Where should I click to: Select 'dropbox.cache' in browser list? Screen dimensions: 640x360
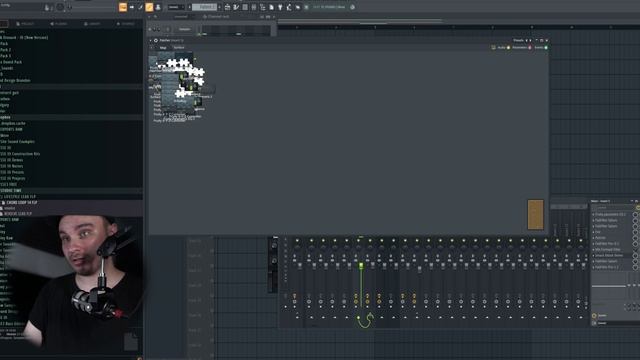tap(13, 123)
